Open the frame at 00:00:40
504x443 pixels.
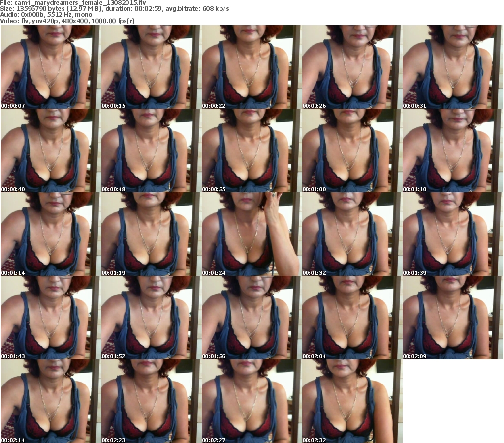(x=51, y=150)
